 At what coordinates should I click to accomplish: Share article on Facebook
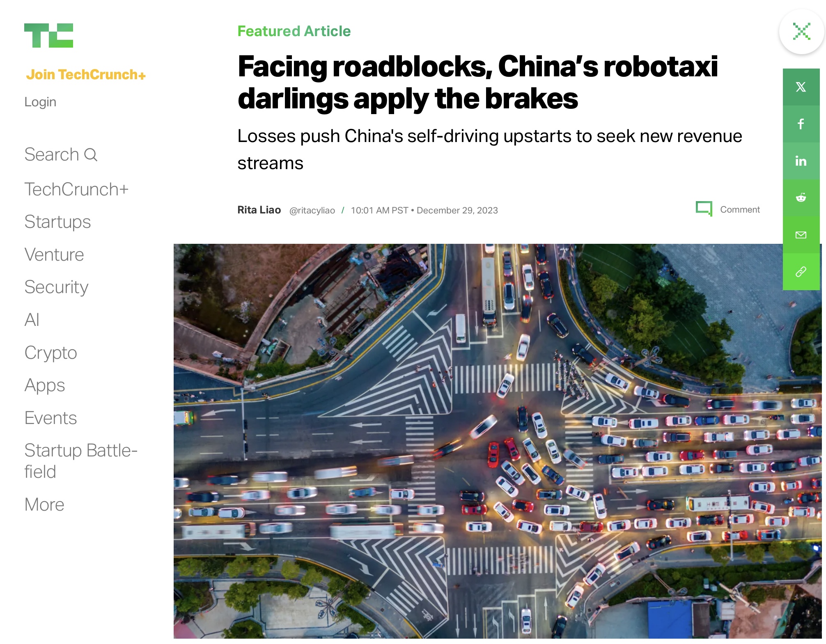click(801, 124)
